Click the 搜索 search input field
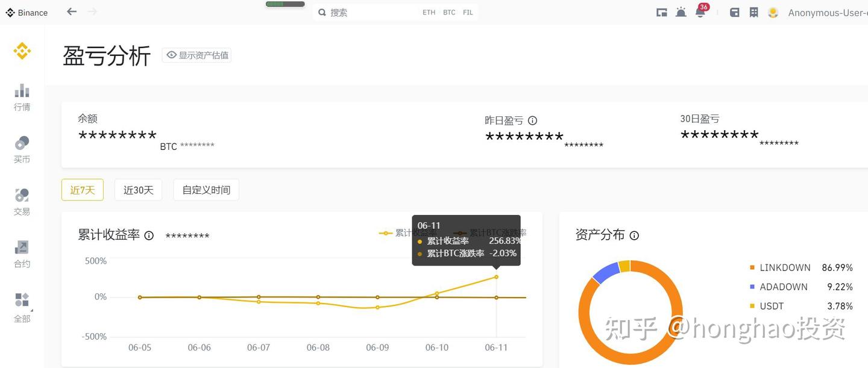The image size is (868, 368). 368,13
